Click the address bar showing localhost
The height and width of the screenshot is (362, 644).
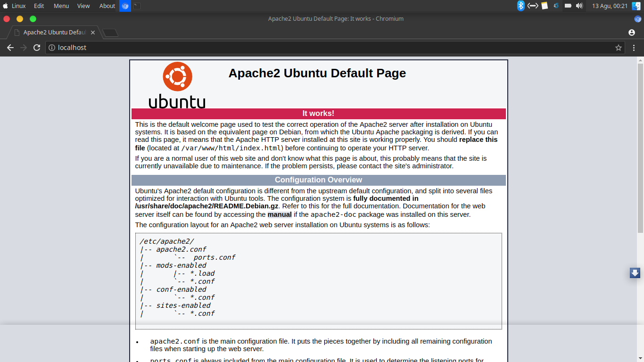tap(189, 47)
